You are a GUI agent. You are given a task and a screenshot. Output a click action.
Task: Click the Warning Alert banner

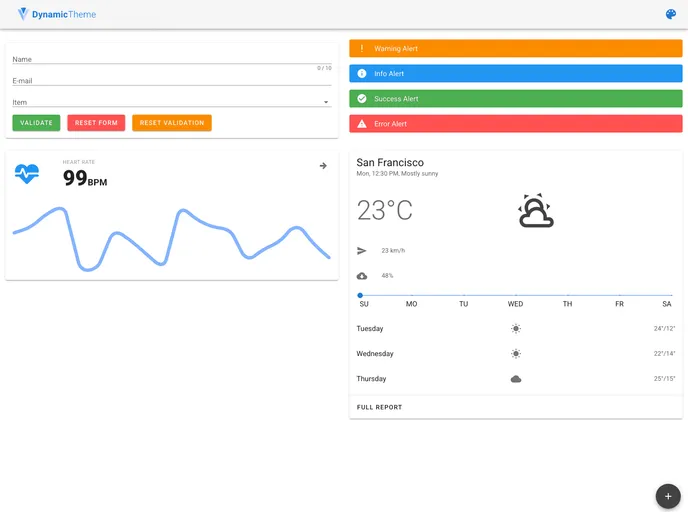(x=516, y=48)
